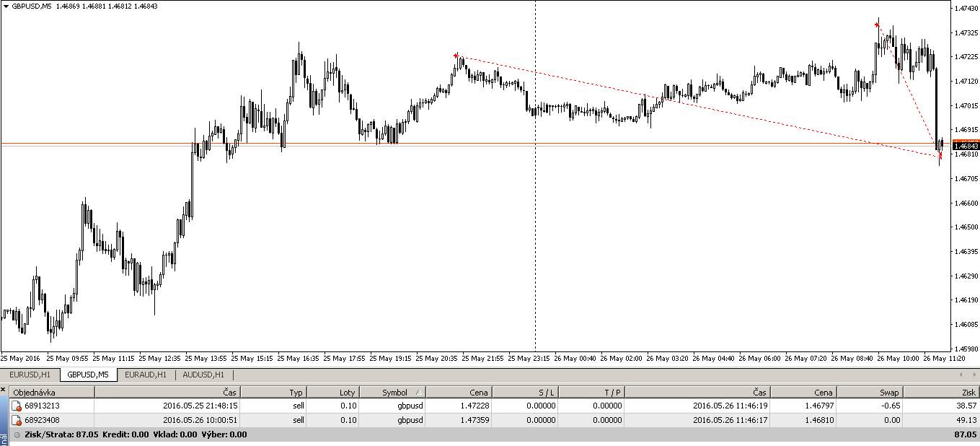Sort by the Cena header left of S/L

tap(459, 392)
